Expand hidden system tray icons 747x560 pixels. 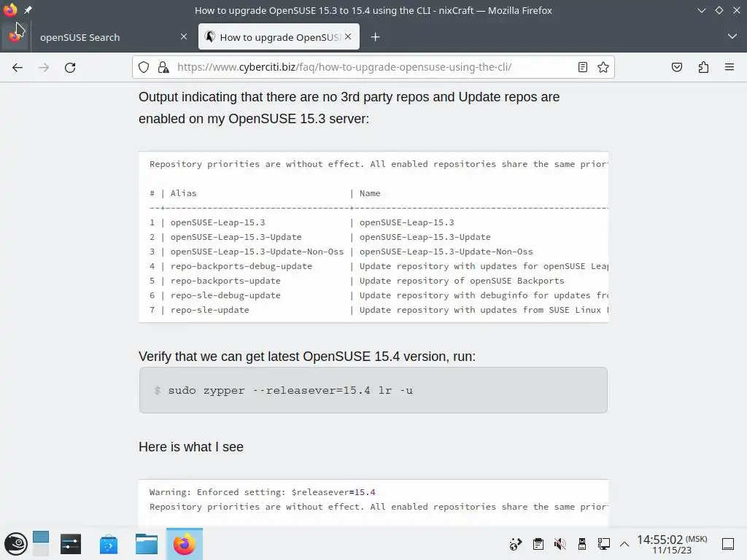(624, 544)
